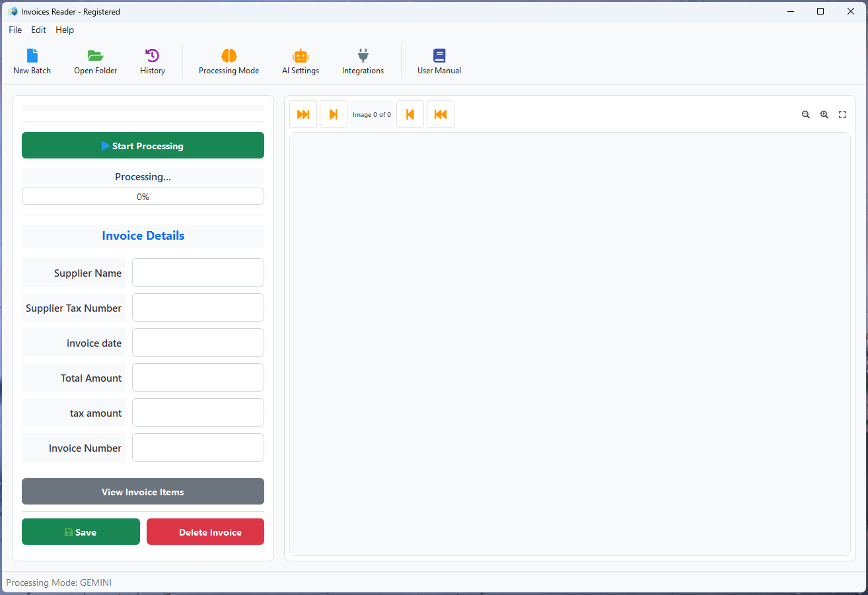Open AI Settings
Viewport: 868px width, 595px height.
[x=301, y=61]
